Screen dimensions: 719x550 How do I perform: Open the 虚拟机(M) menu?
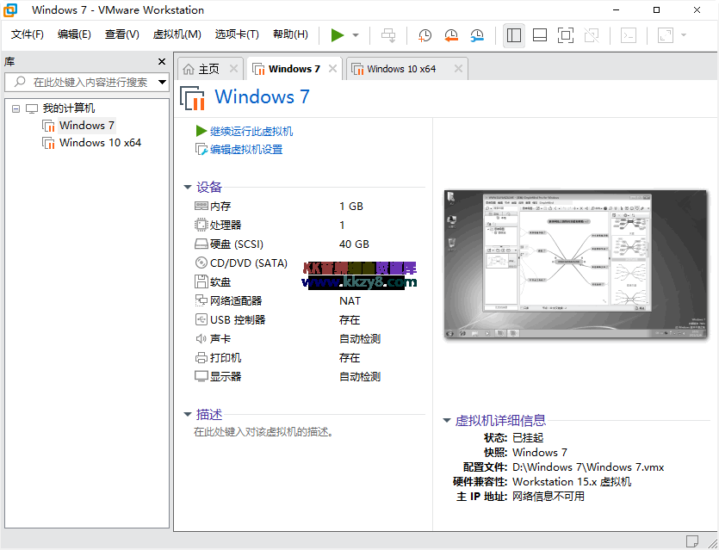pyautogui.click(x=177, y=34)
